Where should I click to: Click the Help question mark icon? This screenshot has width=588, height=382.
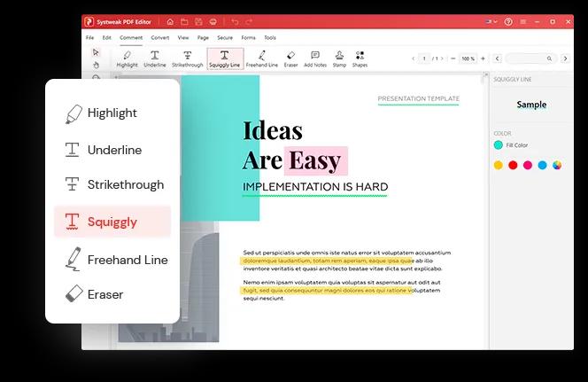[x=508, y=22]
